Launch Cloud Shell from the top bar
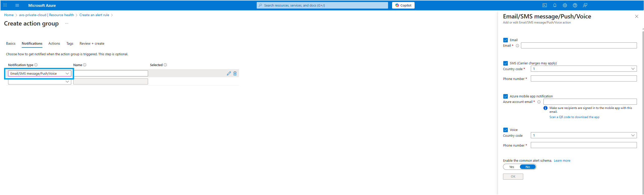This screenshot has width=644, height=195. 545,5
